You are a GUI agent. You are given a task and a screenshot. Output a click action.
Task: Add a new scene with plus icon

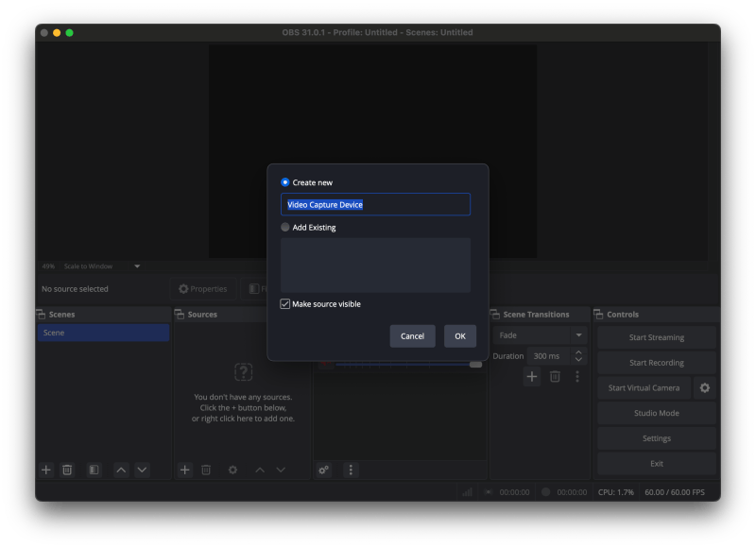coord(46,470)
